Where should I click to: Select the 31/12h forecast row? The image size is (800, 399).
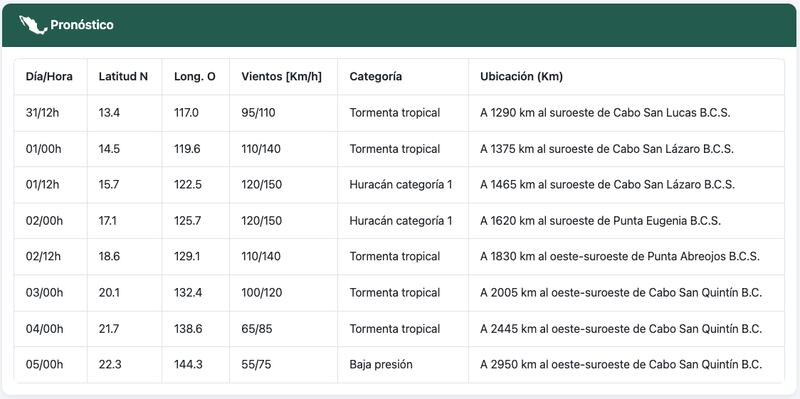pyautogui.click(x=399, y=113)
